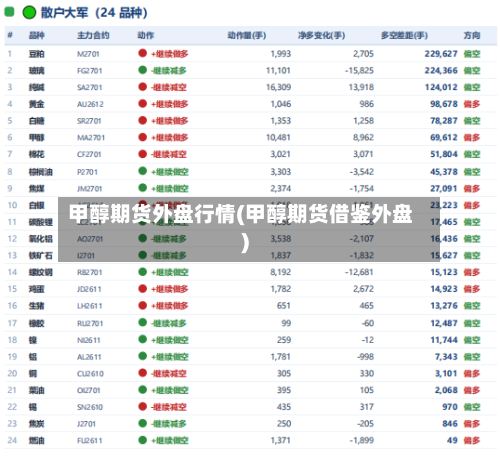Screen dimensions: 500x460
Task: Click the large green circle beside 散户大军 title
Action: 29,13
